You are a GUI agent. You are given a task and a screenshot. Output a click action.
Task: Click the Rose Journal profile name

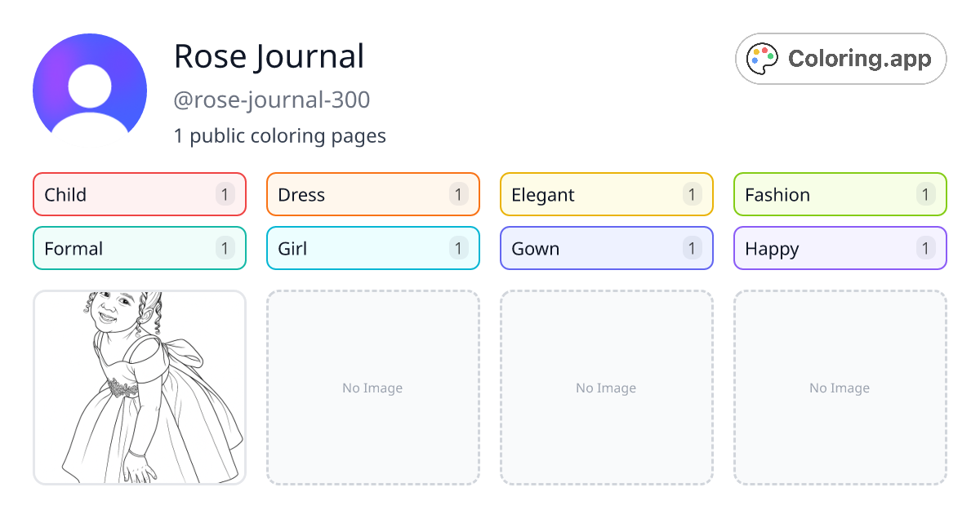point(269,56)
